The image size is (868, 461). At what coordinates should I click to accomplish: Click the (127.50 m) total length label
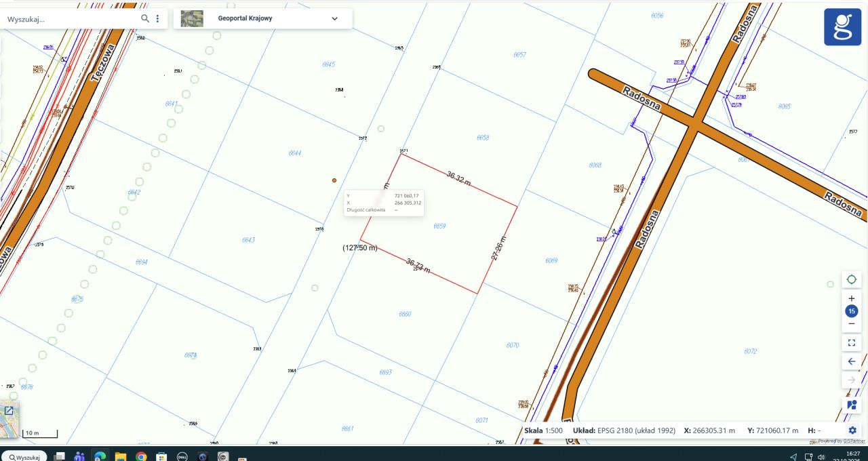click(x=360, y=248)
